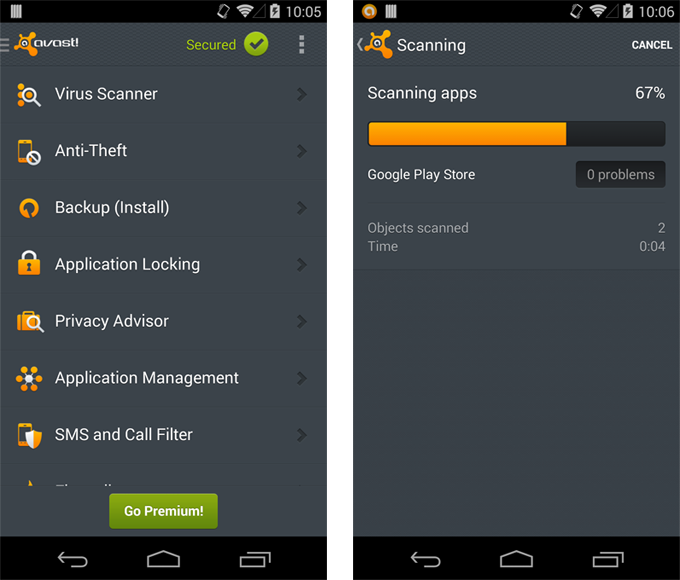Open the three-dot overflow menu

click(x=302, y=45)
